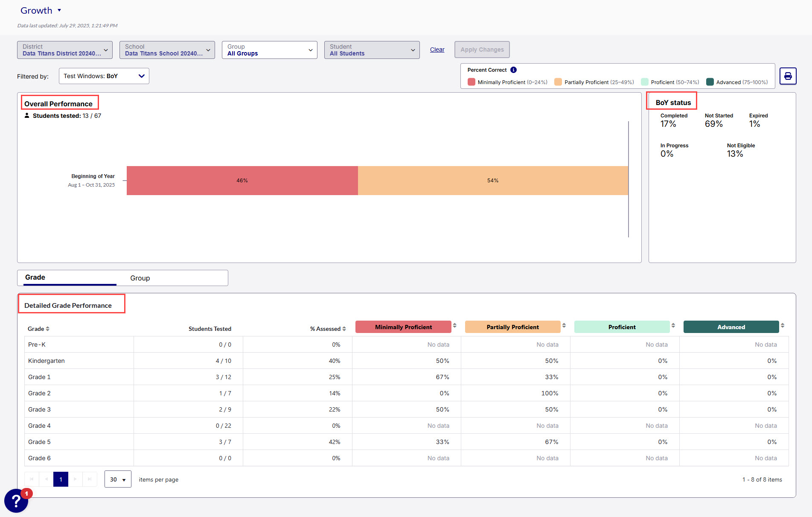This screenshot has height=517, width=812.
Task: Sort by Proficient column arrows
Action: [x=673, y=326]
